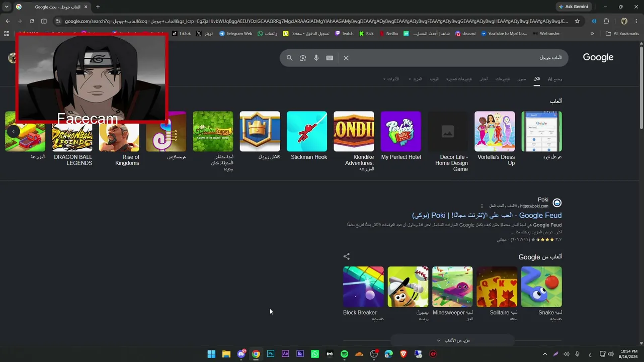Open the Netflix bookmark
Image resolution: width=644 pixels, height=362 pixels.
[x=388, y=34]
